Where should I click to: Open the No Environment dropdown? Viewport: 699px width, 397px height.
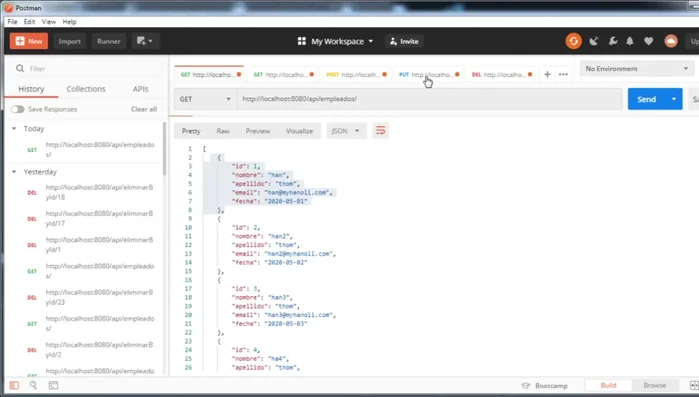coord(637,69)
